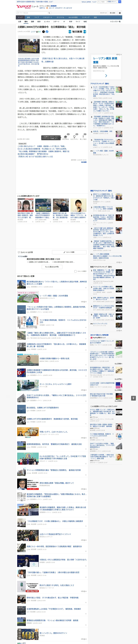The image size is (138, 644).
Task: Select the トップ tab
Action: click(20, 17)
